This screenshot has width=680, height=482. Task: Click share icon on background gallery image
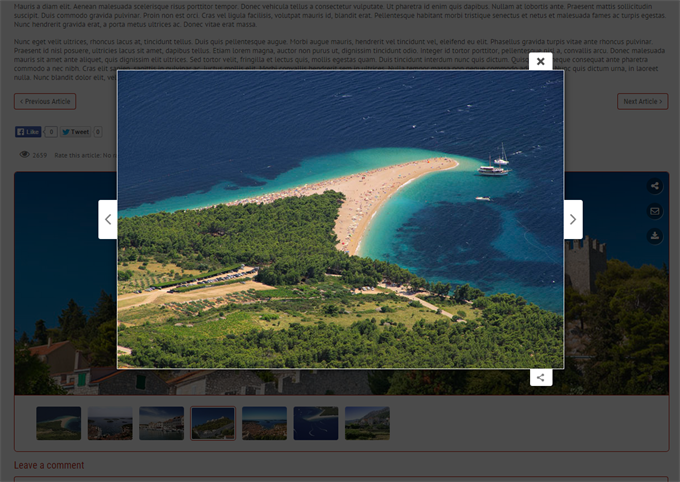[x=654, y=186]
